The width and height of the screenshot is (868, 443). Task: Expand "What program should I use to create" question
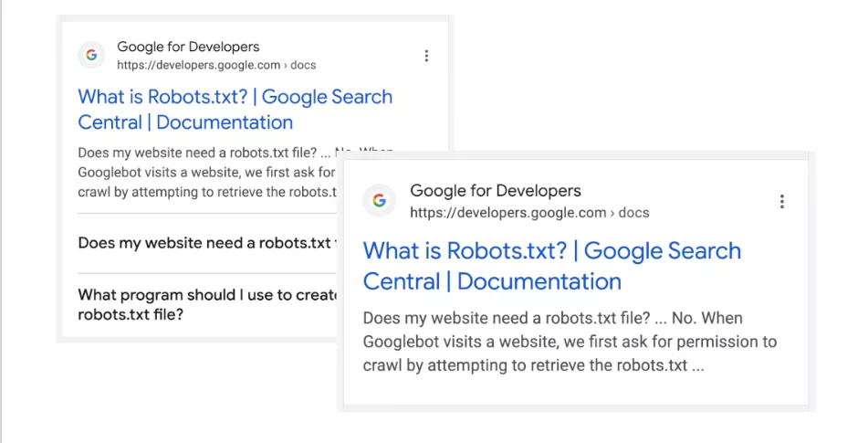point(207,304)
